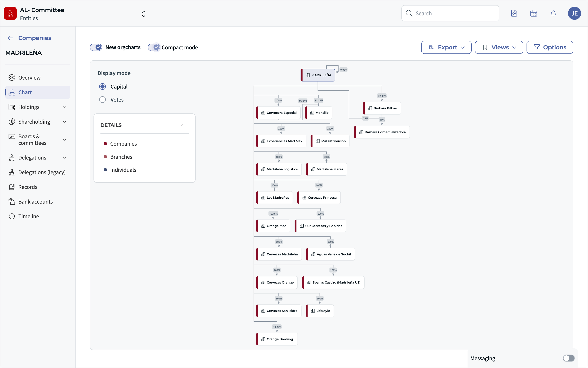Click the search magnifier icon

[x=409, y=13]
